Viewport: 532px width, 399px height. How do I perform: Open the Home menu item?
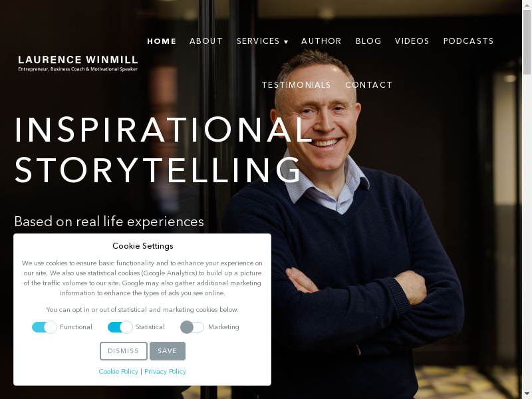(162, 41)
